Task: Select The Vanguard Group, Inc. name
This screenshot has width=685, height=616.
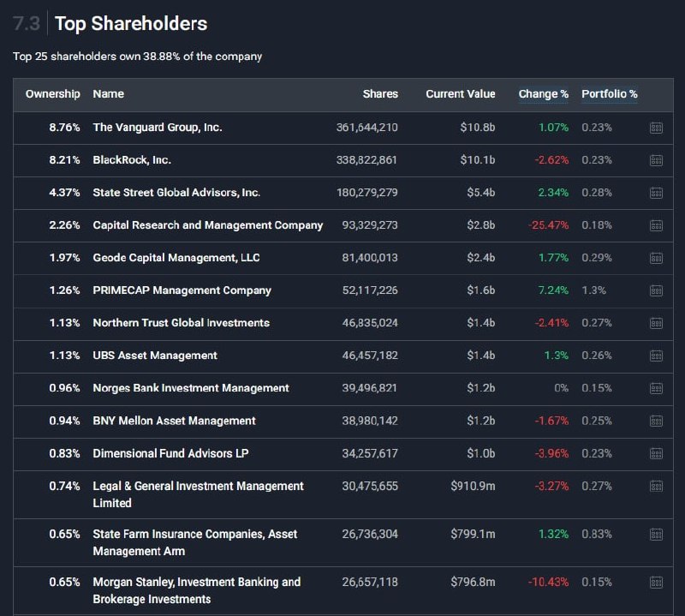Action: click(158, 127)
